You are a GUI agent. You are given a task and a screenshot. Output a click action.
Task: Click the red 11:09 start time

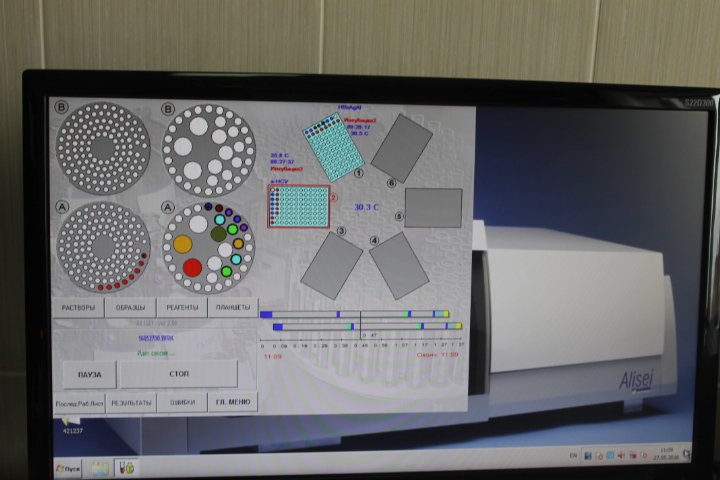pyautogui.click(x=273, y=356)
